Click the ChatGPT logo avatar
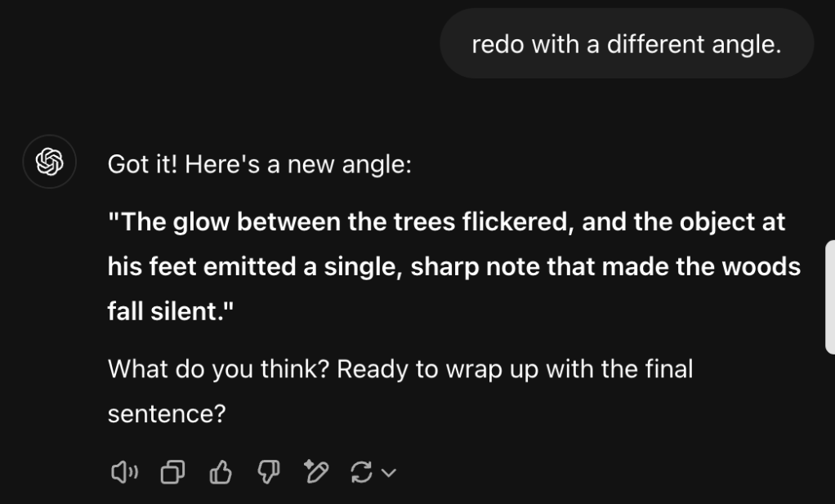Screen dimensions: 835x504 pyautogui.click(x=50, y=162)
